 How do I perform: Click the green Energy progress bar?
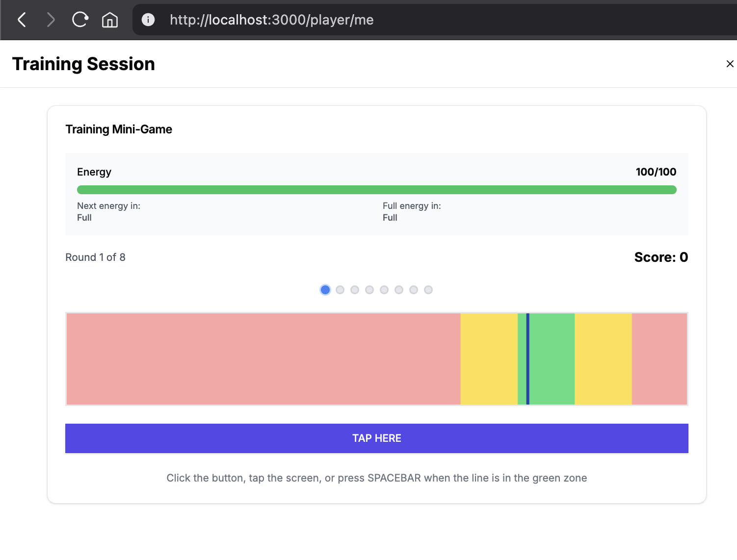pyautogui.click(x=376, y=190)
